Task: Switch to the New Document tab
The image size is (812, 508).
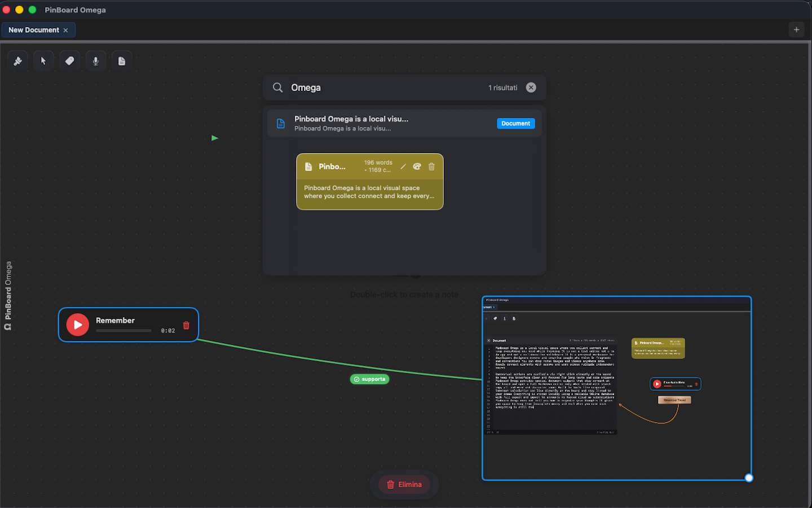Action: coord(33,30)
